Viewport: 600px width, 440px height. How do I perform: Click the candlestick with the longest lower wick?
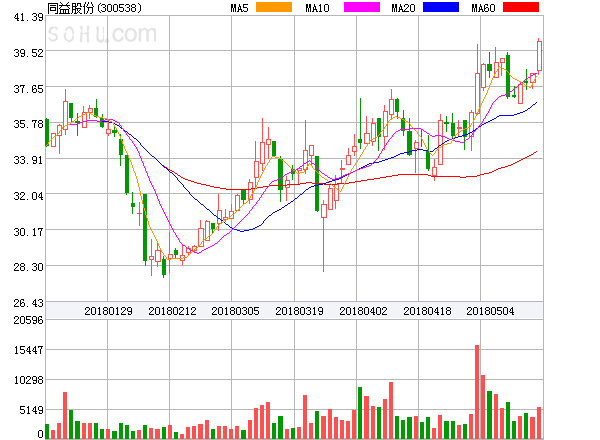click(324, 236)
